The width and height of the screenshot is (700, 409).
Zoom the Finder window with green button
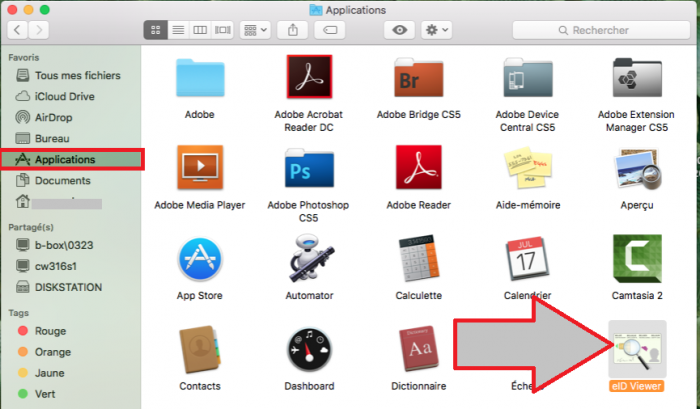[x=45, y=9]
